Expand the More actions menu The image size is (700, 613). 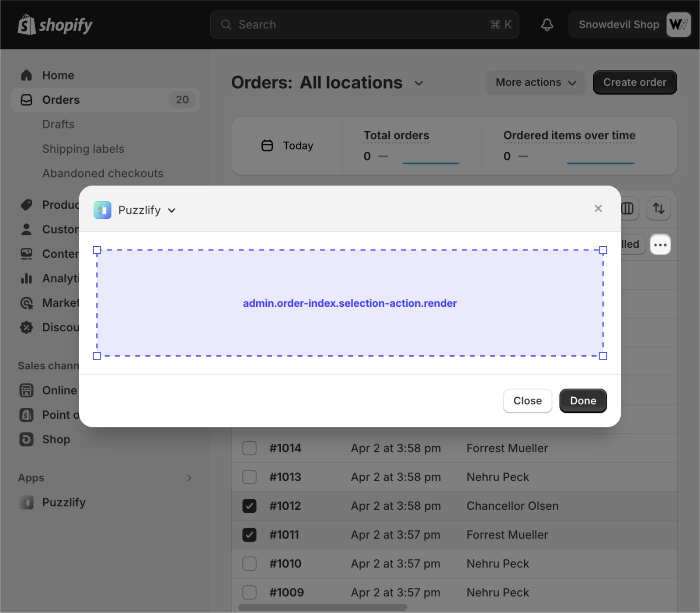click(x=535, y=82)
